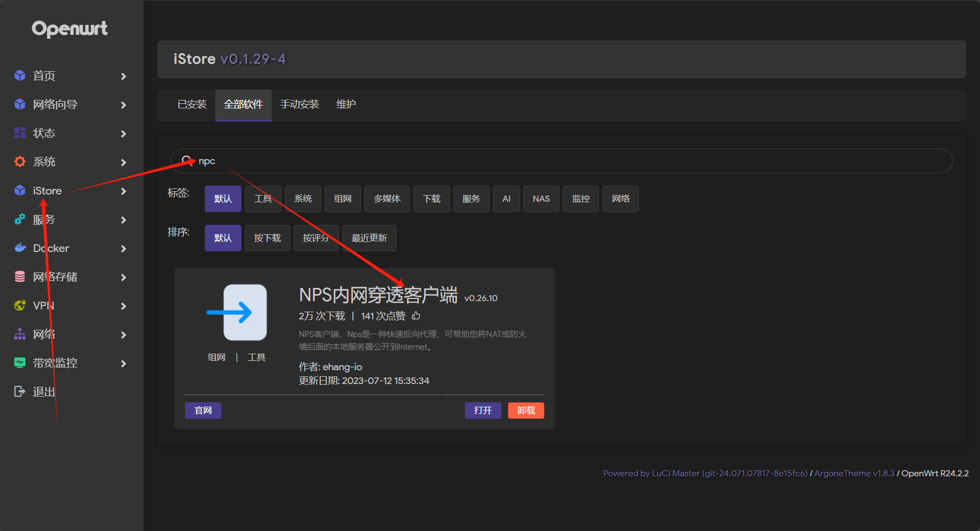Switch to the 已安装 tab
The image size is (980, 531).
[x=192, y=104]
